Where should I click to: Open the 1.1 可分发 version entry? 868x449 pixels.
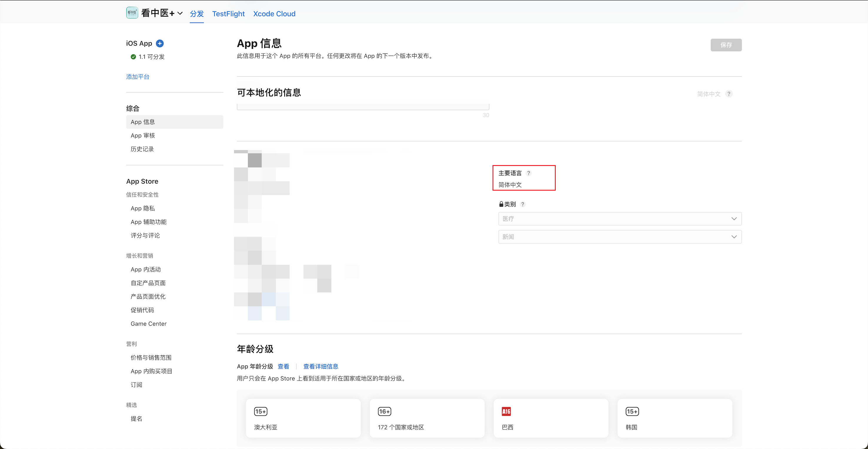(x=151, y=56)
